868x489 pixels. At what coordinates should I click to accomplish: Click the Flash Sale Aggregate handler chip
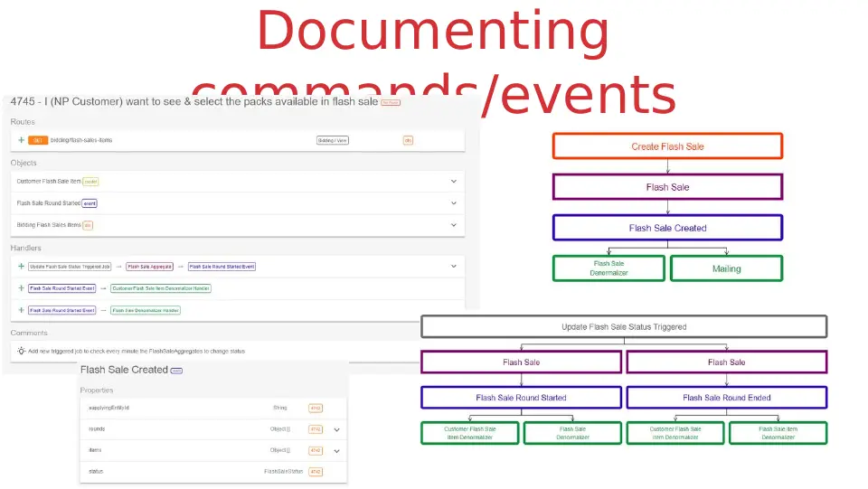(149, 267)
